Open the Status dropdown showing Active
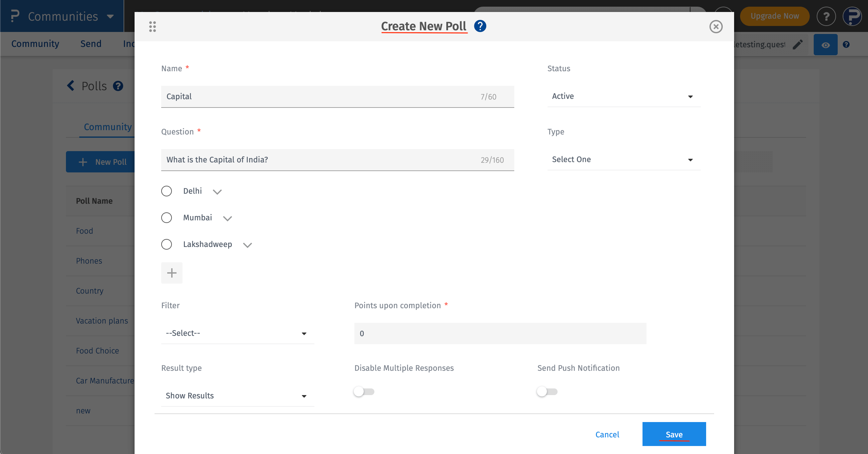Image resolution: width=868 pixels, height=454 pixels. coord(624,96)
